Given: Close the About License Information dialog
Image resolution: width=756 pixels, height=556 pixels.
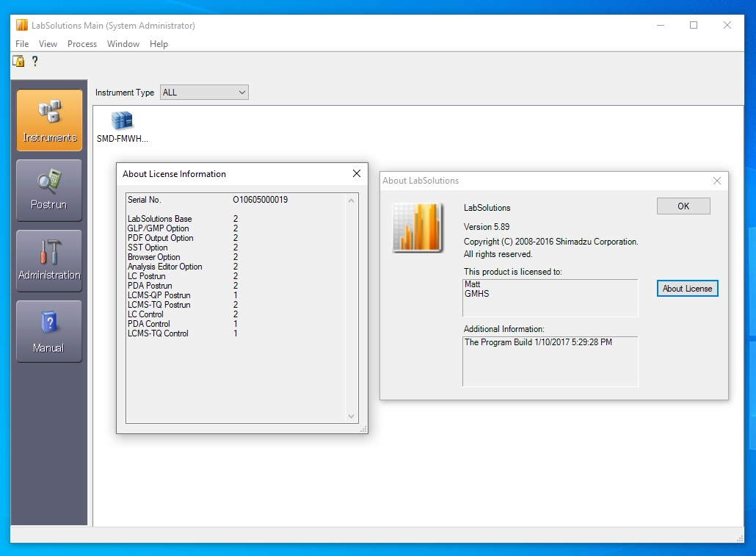Looking at the screenshot, I should click(357, 174).
